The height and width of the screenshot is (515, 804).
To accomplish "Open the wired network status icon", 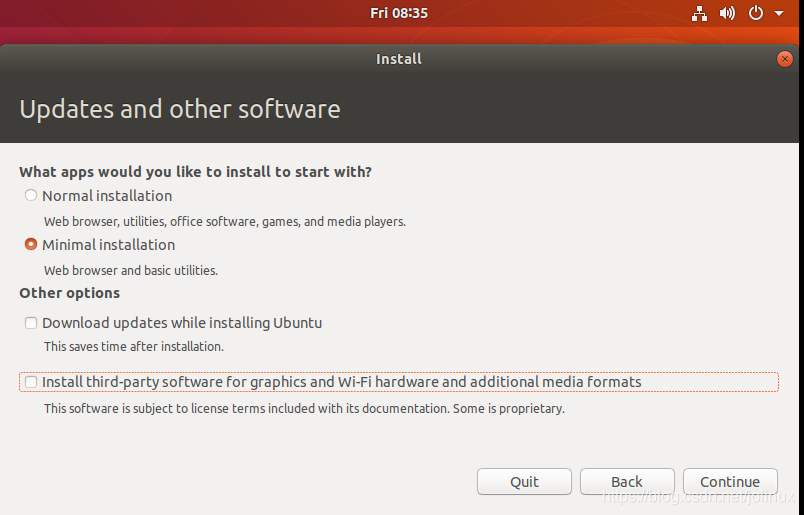I will [x=699, y=13].
